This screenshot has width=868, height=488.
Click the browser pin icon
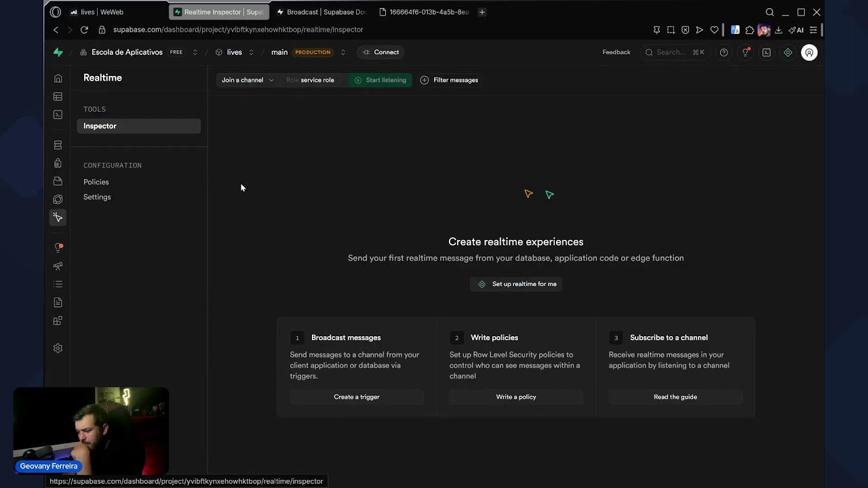656,30
